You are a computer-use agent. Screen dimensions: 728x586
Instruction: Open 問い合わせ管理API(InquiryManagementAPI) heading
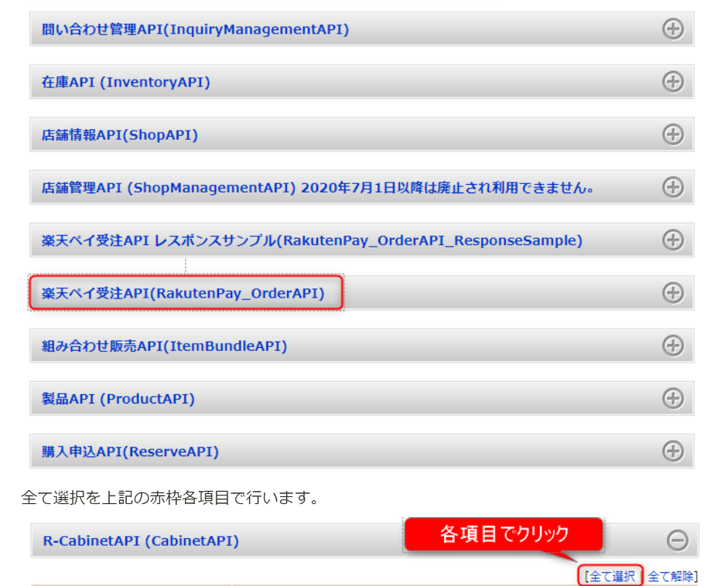pyautogui.click(x=195, y=29)
